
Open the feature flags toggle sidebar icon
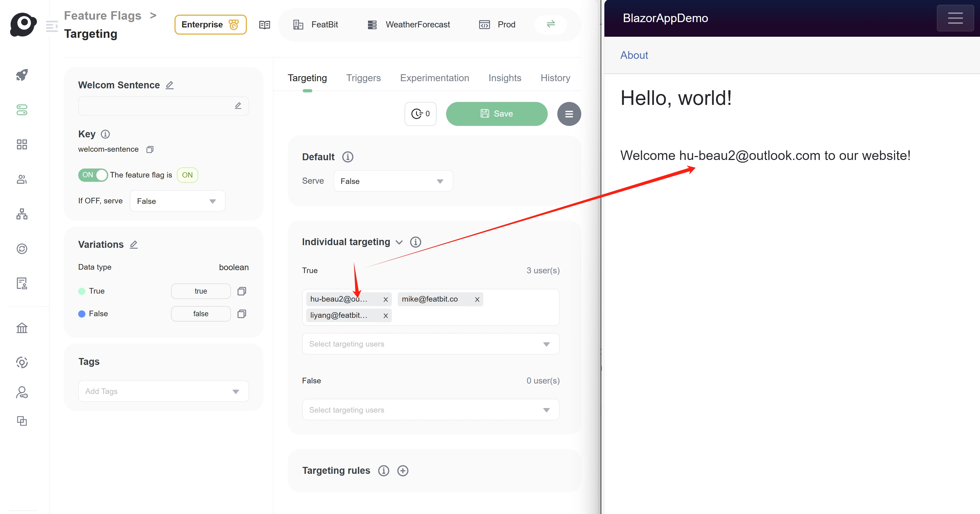pyautogui.click(x=22, y=110)
